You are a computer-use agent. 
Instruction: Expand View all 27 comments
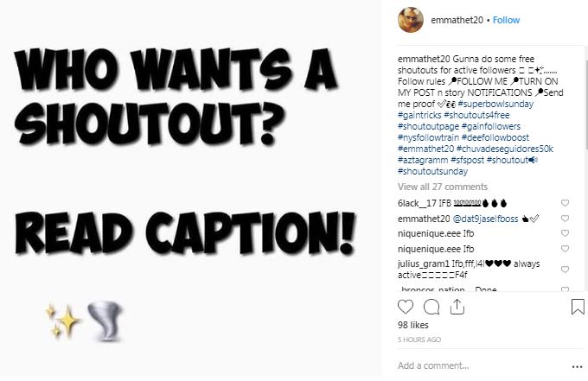[443, 187]
